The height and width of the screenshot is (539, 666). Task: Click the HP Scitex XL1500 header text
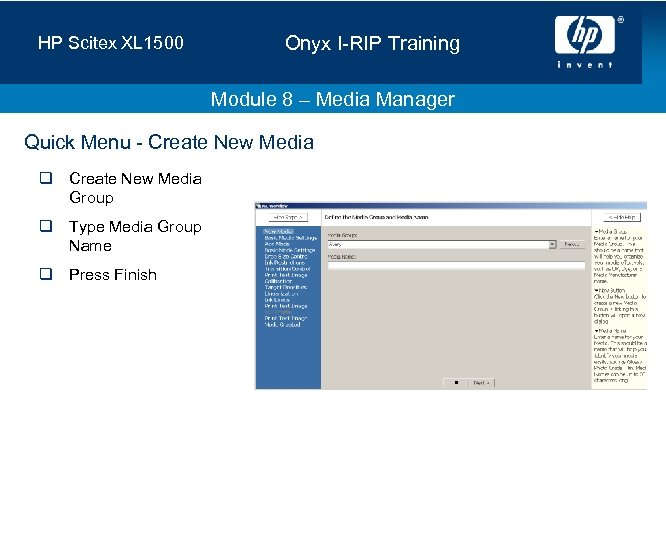[110, 42]
